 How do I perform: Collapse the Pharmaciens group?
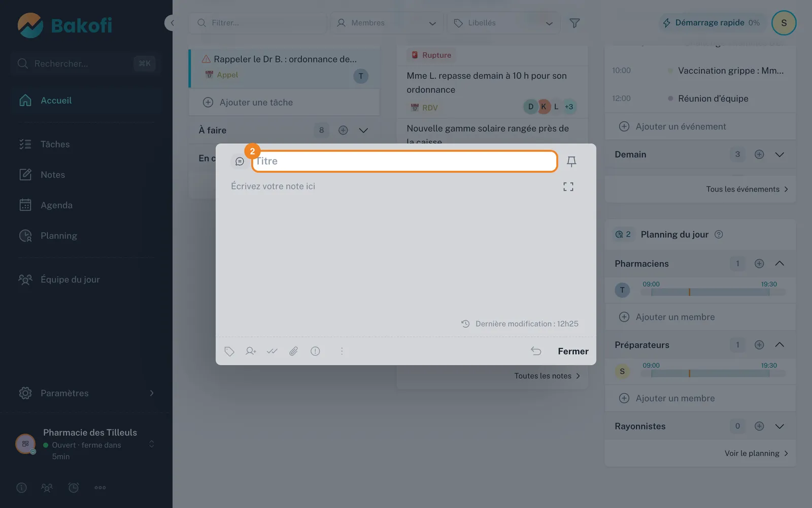tap(780, 264)
